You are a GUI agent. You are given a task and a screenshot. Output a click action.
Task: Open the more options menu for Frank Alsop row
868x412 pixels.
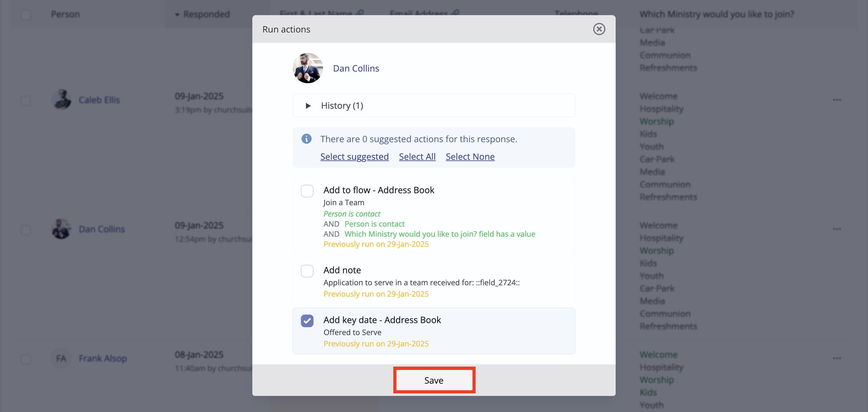[837, 358]
